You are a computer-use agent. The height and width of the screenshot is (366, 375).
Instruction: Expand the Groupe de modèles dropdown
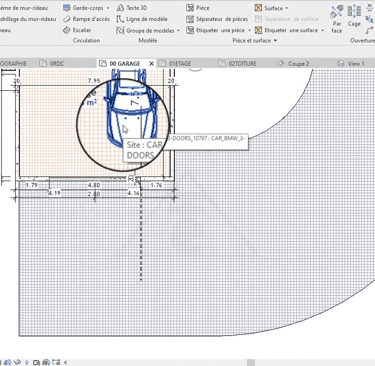178,31
